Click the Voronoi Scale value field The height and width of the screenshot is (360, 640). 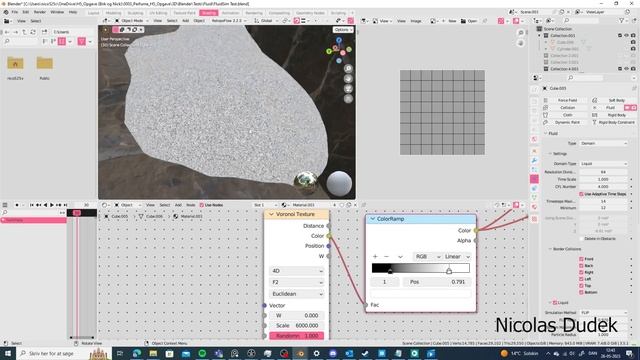coord(297,326)
